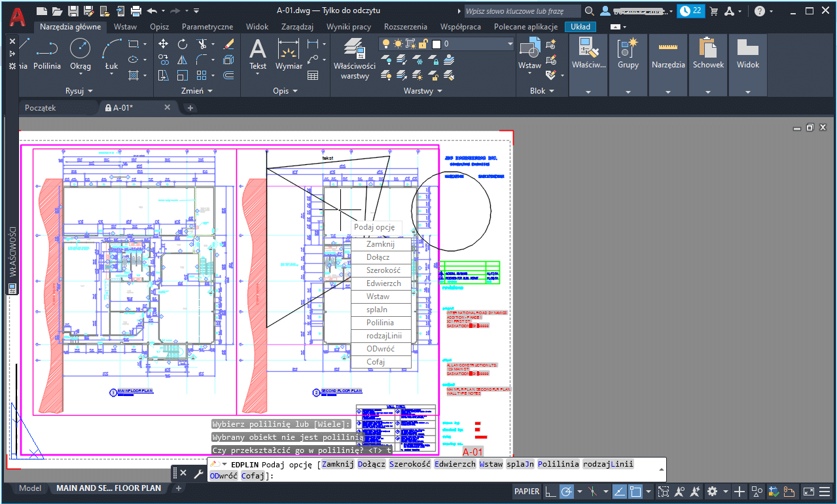Open the layer selection combo box
The height and width of the screenshot is (504, 837).
447,44
